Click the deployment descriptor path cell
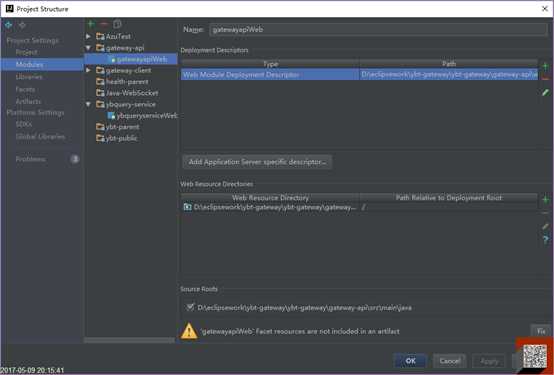Screen dimensions: 554x375 tap(449, 75)
